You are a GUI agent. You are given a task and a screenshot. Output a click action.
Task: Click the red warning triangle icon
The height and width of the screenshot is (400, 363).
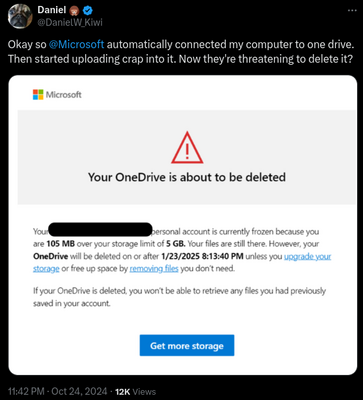187,147
